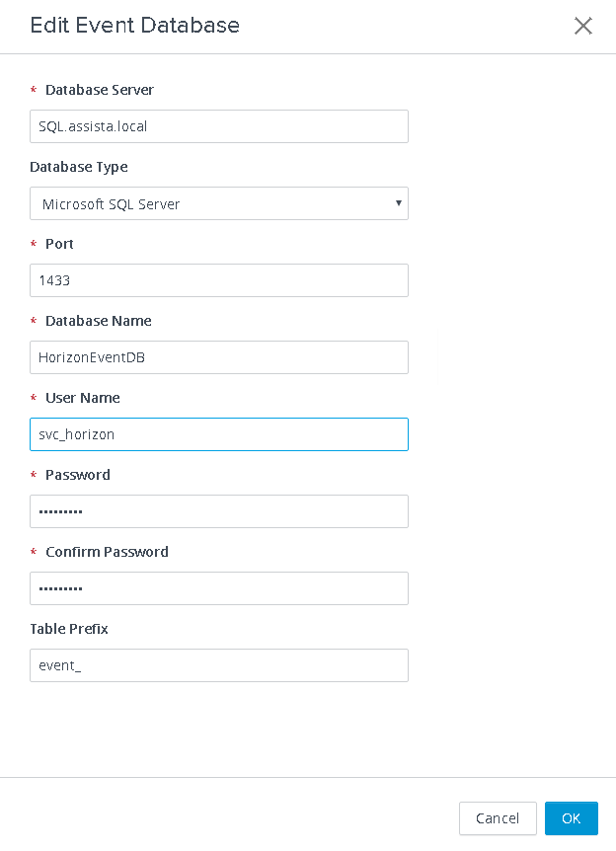Screen dimensions: 616x851
Task: Click the Table Prefix label
Action: click(x=69, y=629)
